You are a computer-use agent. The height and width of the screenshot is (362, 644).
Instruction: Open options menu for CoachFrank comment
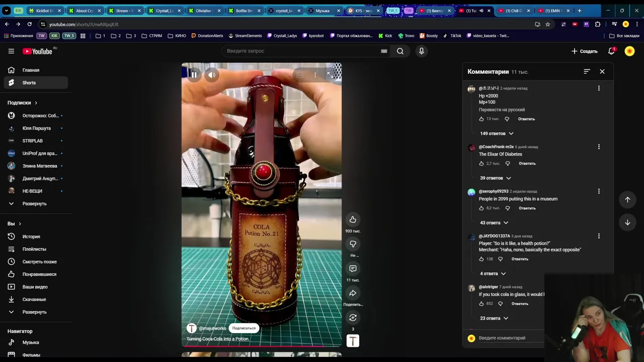pos(599,147)
